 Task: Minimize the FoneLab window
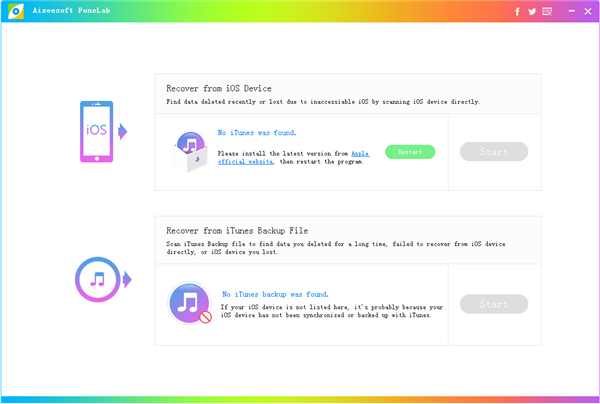tap(571, 11)
